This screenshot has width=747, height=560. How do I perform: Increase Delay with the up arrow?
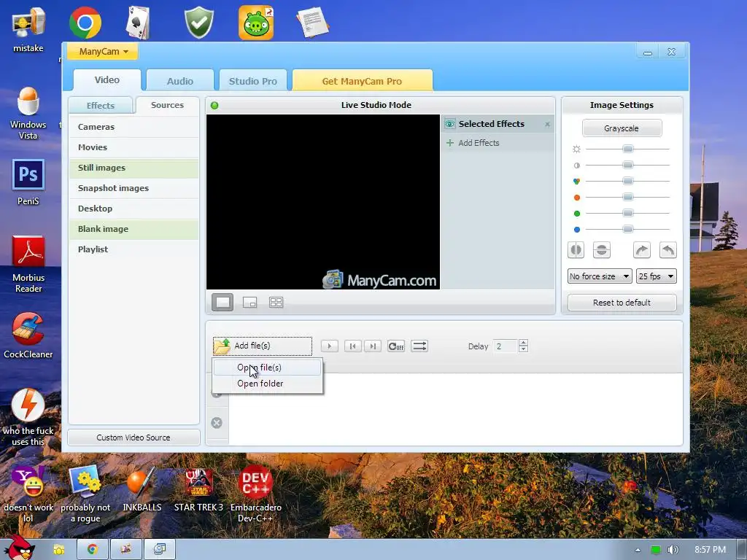tap(523, 343)
